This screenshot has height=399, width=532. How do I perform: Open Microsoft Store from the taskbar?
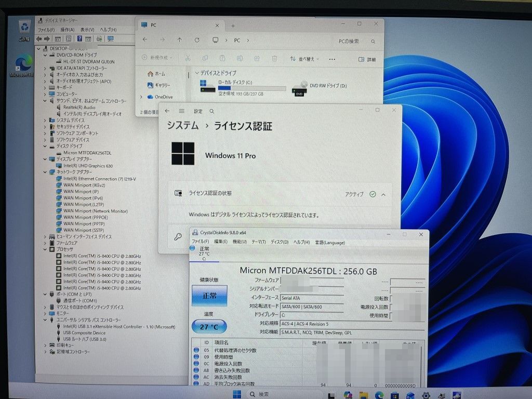[394, 395]
